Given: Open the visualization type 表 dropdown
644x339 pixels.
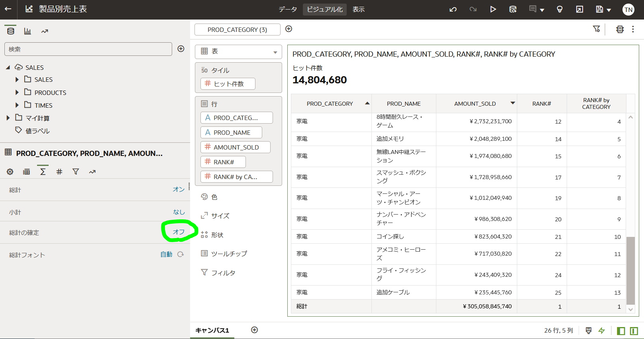Looking at the screenshot, I should (238, 51).
